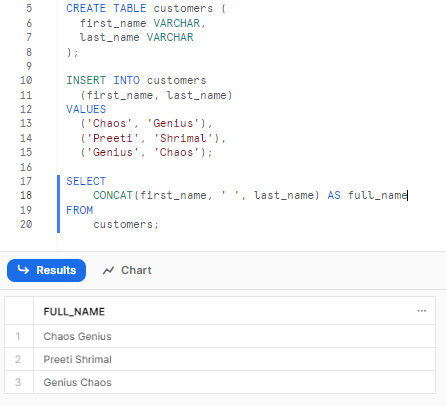The height and width of the screenshot is (406, 446).
Task: Click line number 10 in the gutter
Action: click(x=26, y=80)
